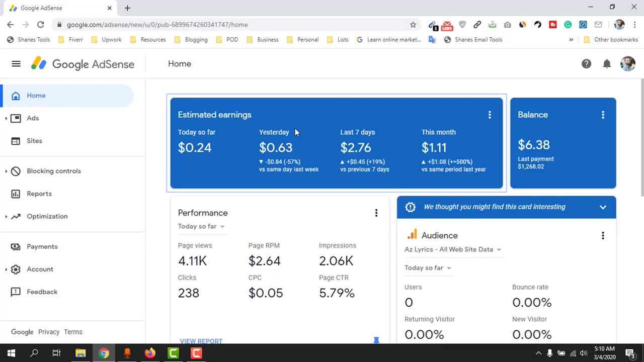Click the Chrome profile avatar in toolbar

pos(619,25)
